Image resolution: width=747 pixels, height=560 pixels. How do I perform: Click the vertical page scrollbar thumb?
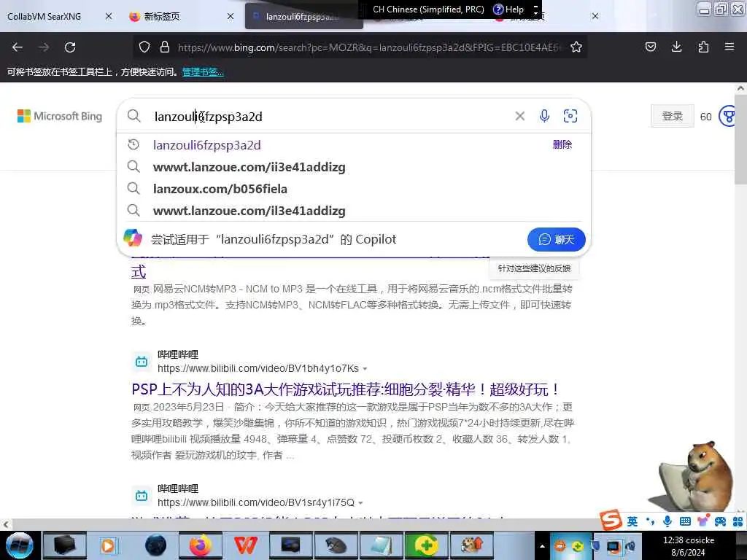click(740, 139)
